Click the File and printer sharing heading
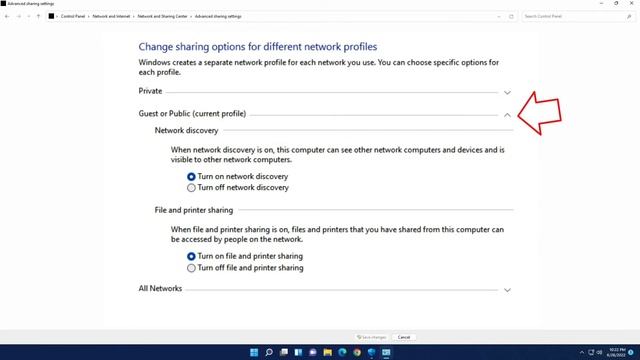 [193, 210]
